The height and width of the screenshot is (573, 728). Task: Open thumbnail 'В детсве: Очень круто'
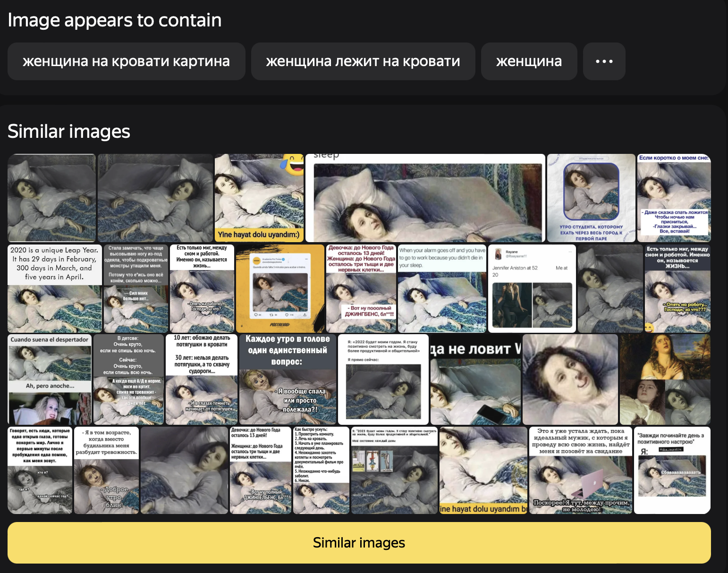point(128,379)
